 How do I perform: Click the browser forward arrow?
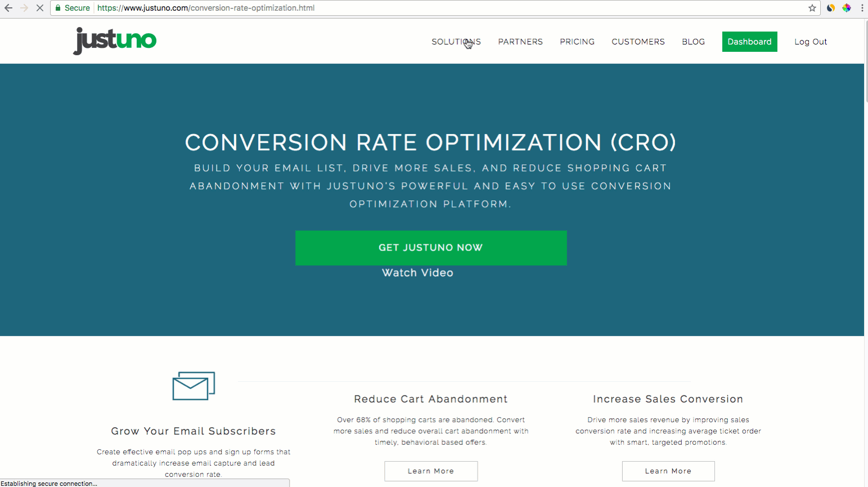(24, 8)
